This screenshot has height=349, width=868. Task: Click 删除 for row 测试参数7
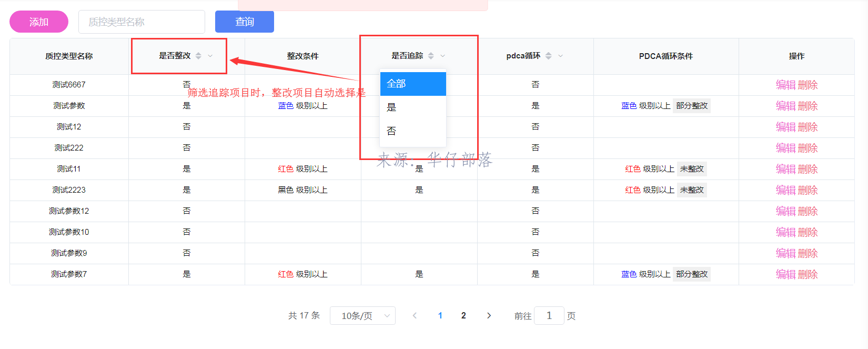click(x=808, y=274)
